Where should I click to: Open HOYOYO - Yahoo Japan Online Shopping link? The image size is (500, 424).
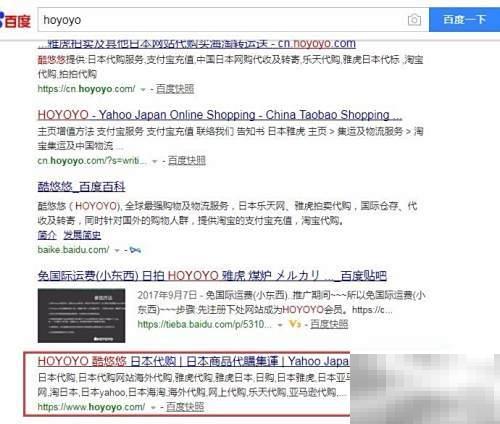[x=220, y=115]
